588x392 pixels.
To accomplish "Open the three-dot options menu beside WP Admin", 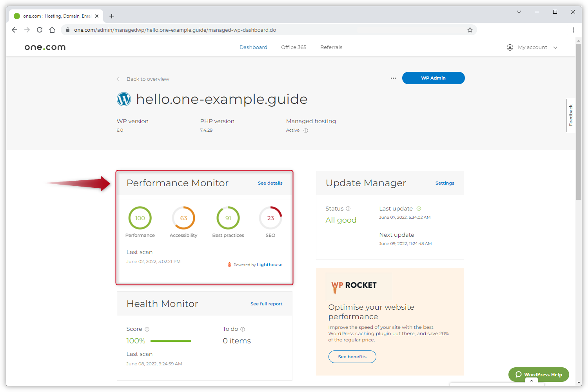I will coord(393,78).
